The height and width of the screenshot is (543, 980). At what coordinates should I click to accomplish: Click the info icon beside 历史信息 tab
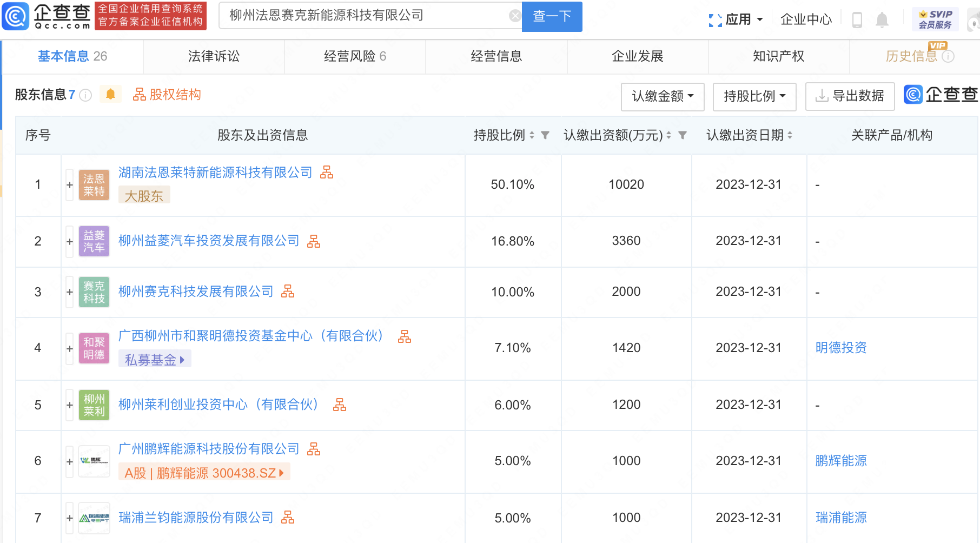click(x=948, y=56)
